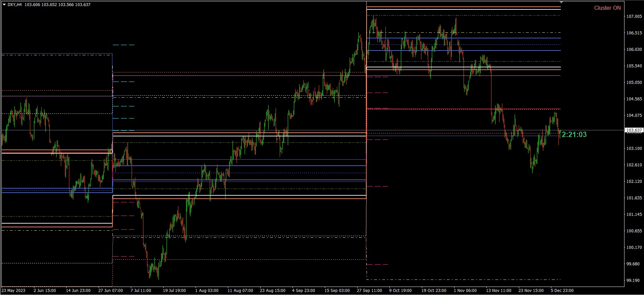Click price axis label 102.610
This screenshot has height=295, width=644.
pos(634,165)
